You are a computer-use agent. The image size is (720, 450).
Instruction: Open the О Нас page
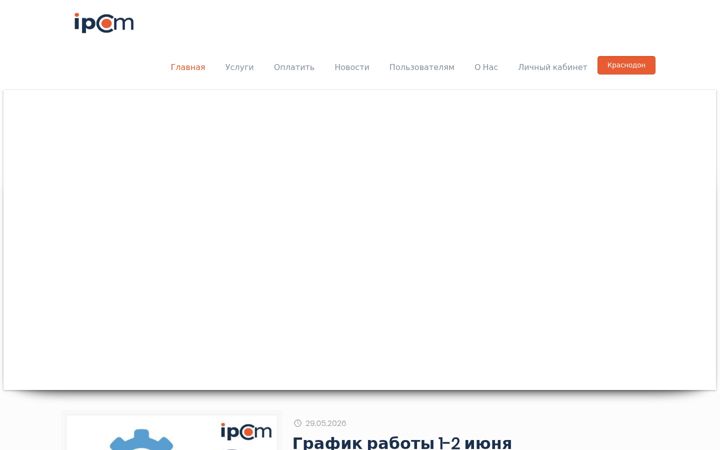[x=486, y=67]
